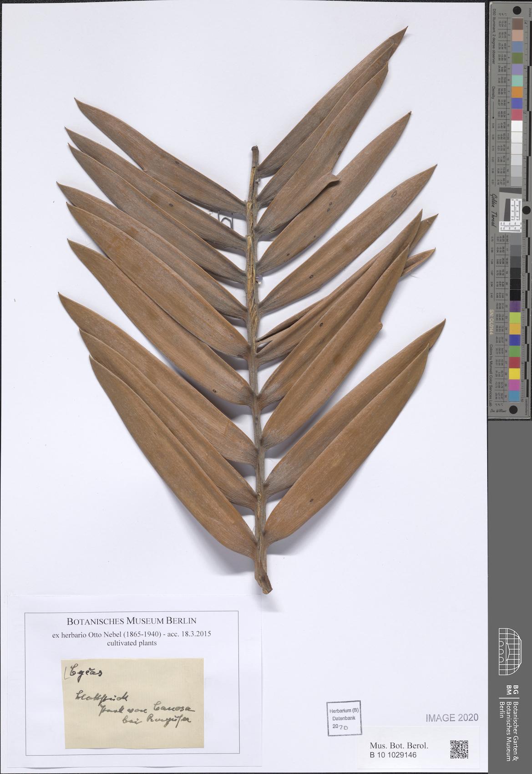Screen dimensions: 532x774
Task: Click 'Botanischer Garten & Botanisches Museum Berlin' vertical text
Action: point(509,734)
